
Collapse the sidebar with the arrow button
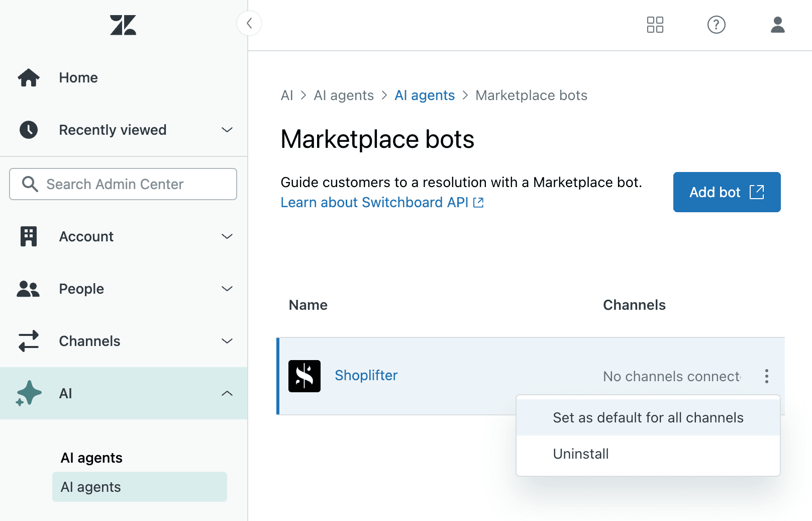point(249,23)
